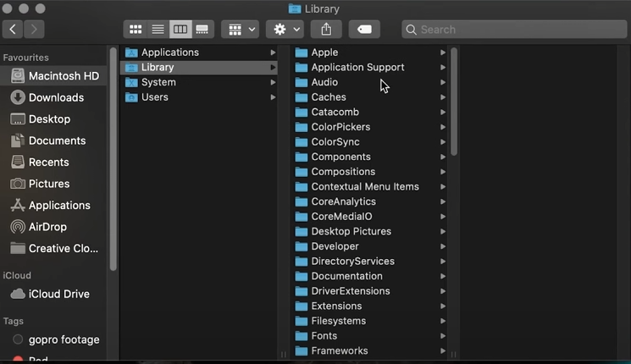The height and width of the screenshot is (364, 631).
Task: Select the Catacomb folder
Action: pos(369,112)
